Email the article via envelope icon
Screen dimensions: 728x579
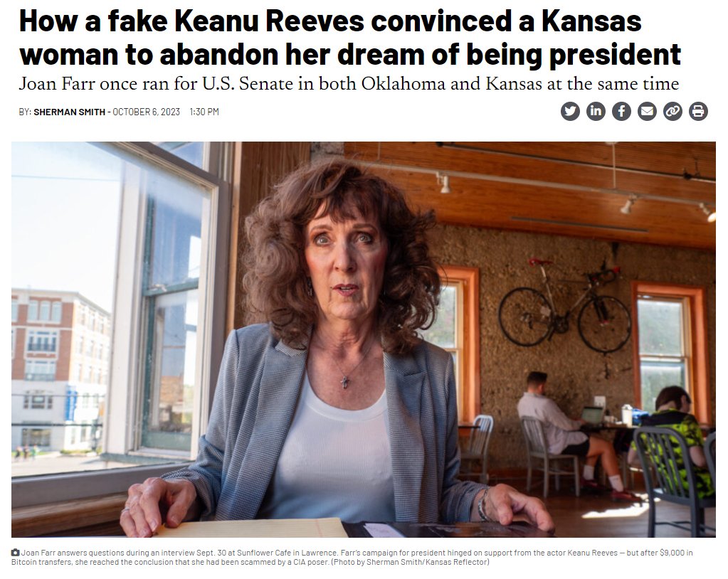tap(647, 112)
